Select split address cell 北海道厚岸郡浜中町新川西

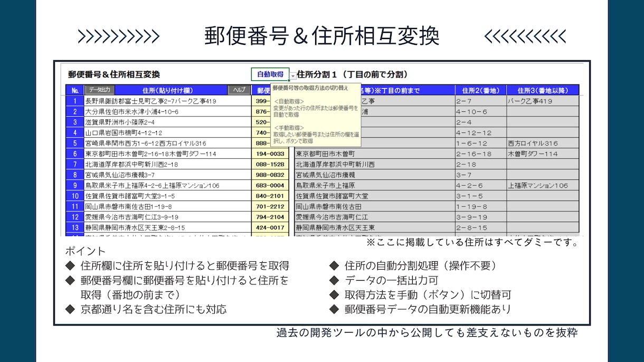[374, 164]
